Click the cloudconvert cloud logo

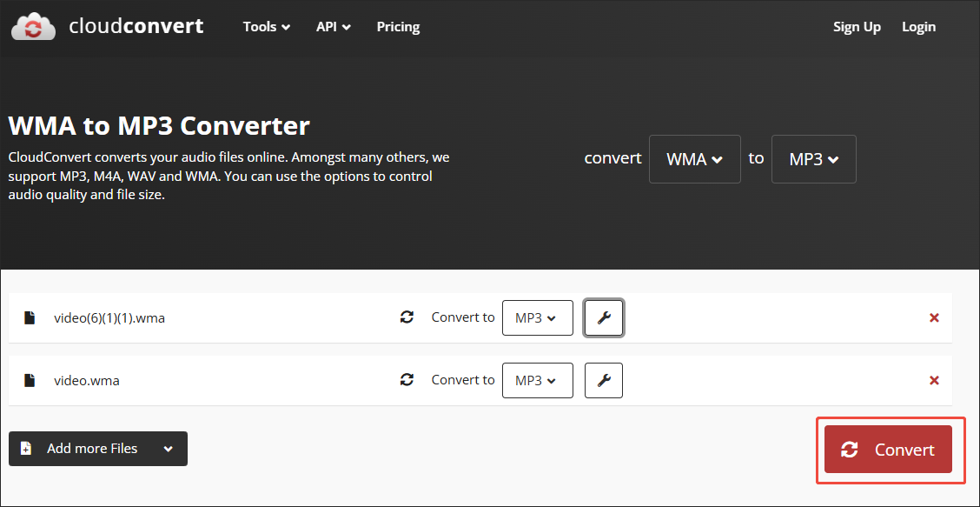tap(33, 26)
